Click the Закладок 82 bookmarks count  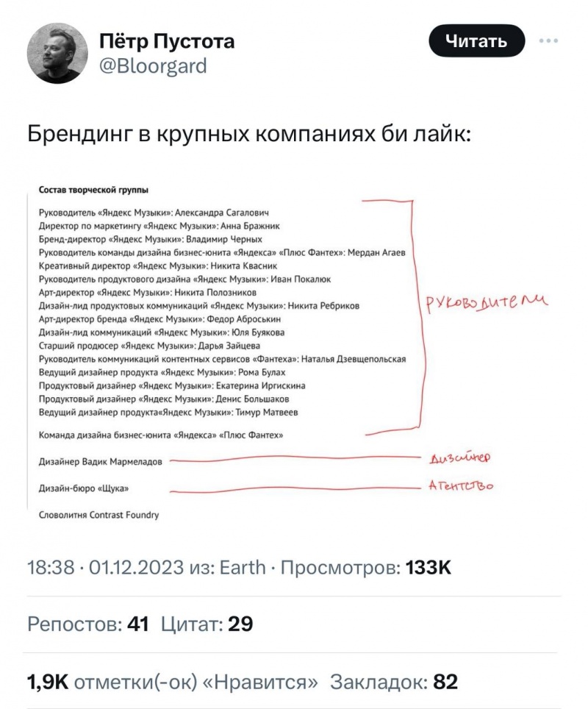point(394,682)
